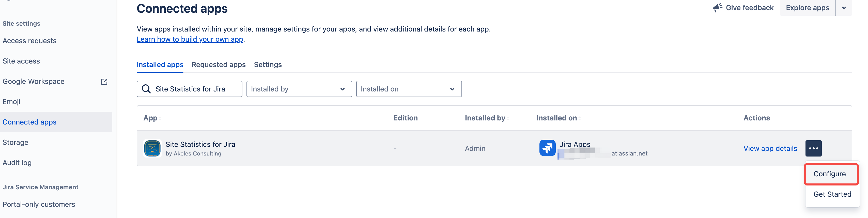Screen dimensions: 868x218
Task: Open the Settings tab
Action: (268, 65)
